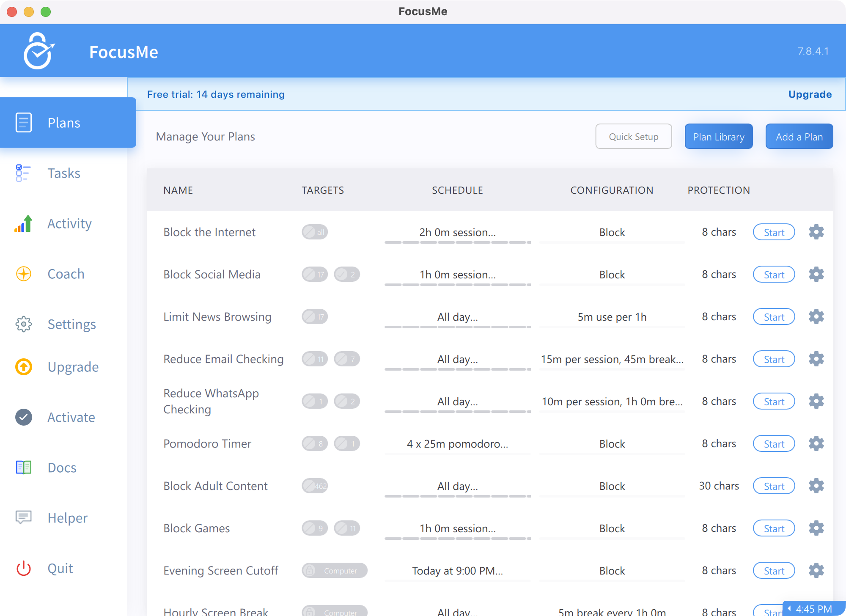Open settings gear for Block Adult Content
The image size is (846, 616).
(x=816, y=486)
